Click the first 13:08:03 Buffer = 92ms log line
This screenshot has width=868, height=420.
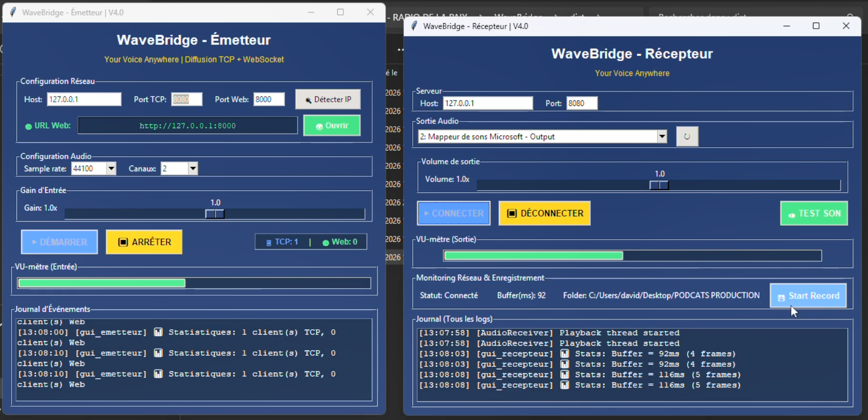577,354
